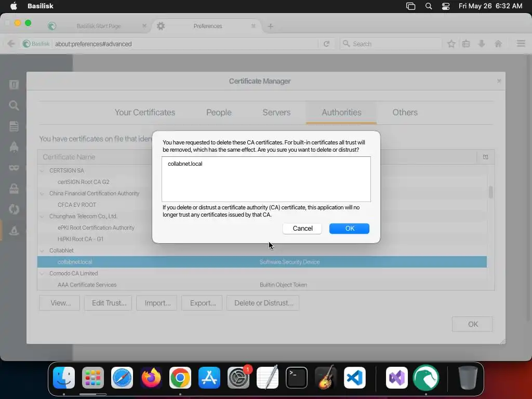Confirm deletion with the blue OK button
The height and width of the screenshot is (399, 532).
pos(349,229)
